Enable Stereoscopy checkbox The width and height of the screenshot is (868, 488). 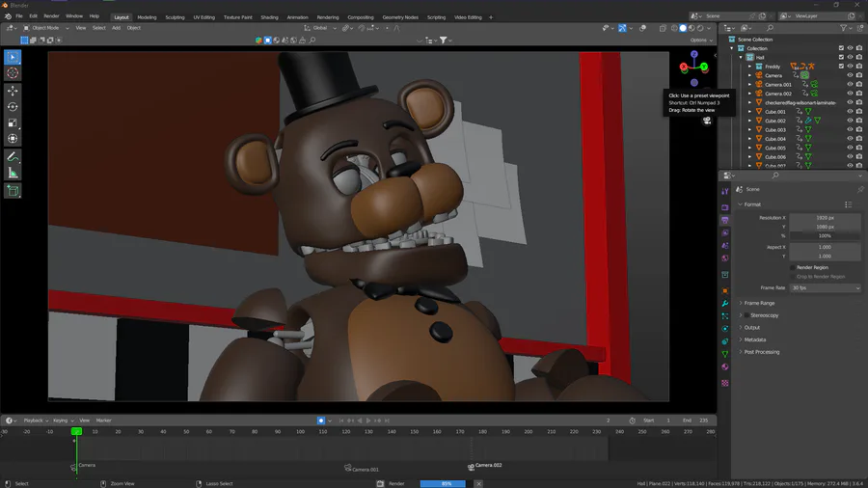746,315
